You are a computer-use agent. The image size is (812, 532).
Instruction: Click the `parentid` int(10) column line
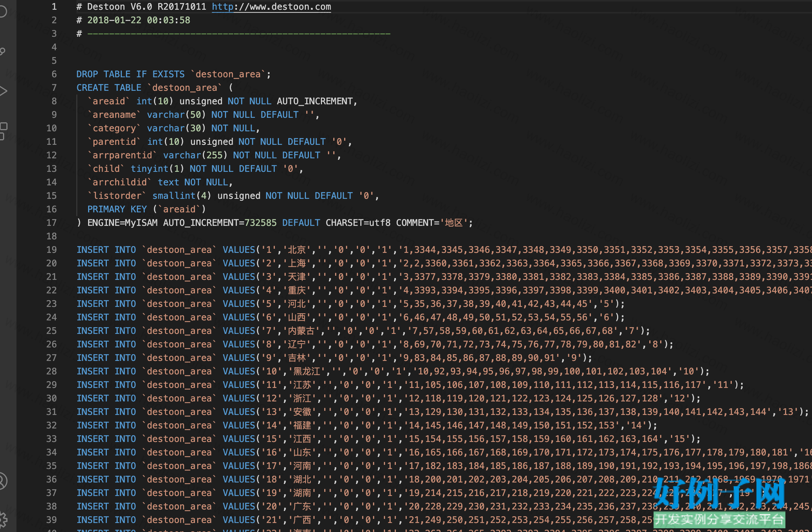click(220, 142)
